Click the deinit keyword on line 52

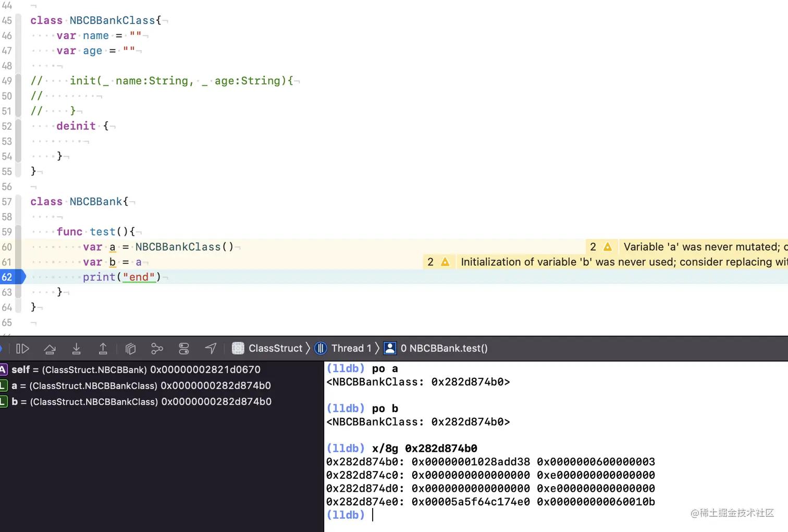click(76, 126)
